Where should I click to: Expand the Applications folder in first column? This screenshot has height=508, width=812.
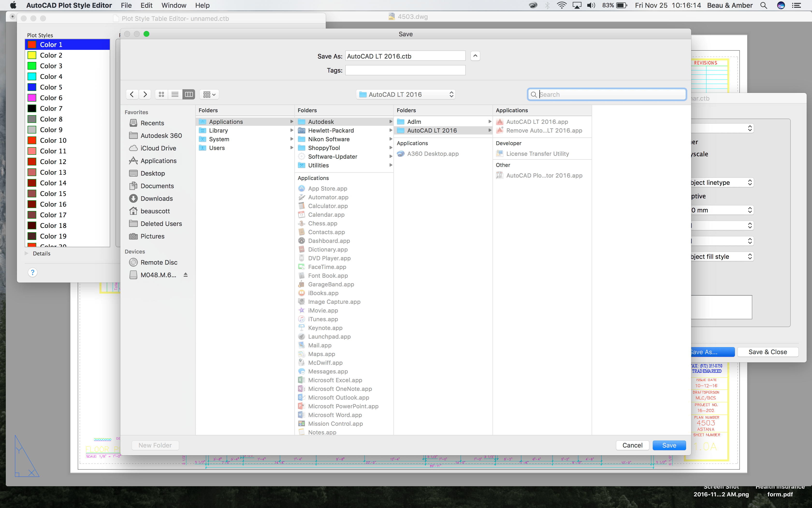tap(292, 122)
